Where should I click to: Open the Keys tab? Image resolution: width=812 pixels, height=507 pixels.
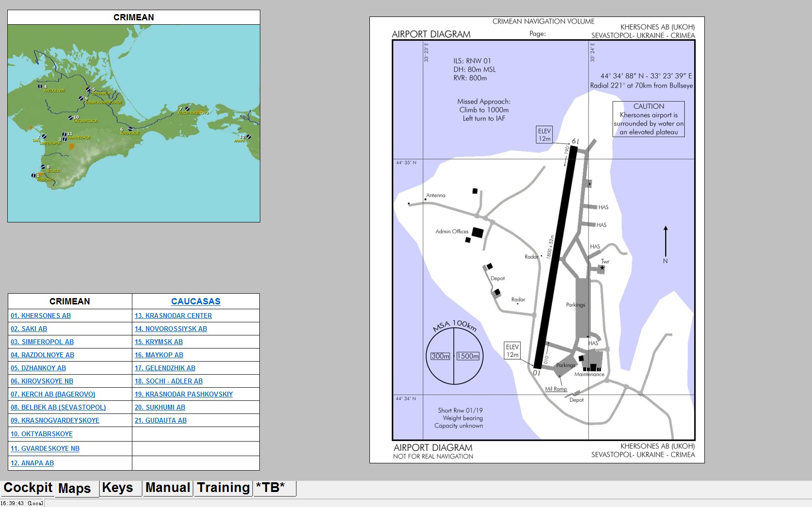120,488
